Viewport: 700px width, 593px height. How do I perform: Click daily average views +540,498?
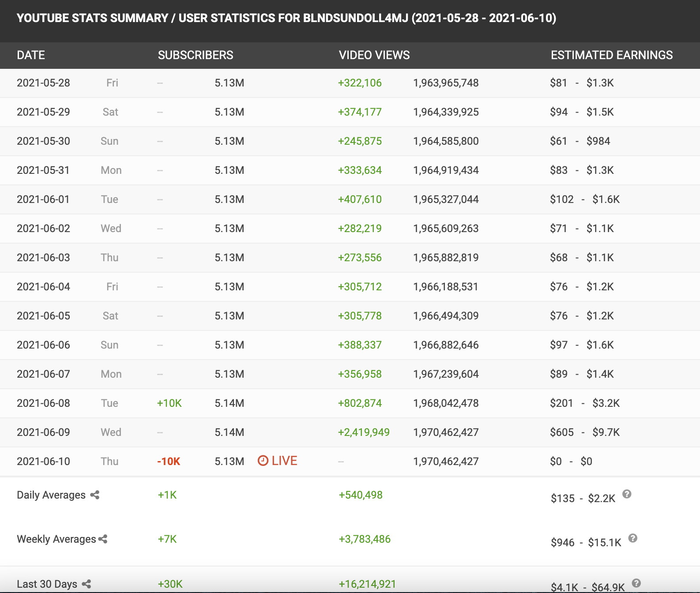pos(361,495)
